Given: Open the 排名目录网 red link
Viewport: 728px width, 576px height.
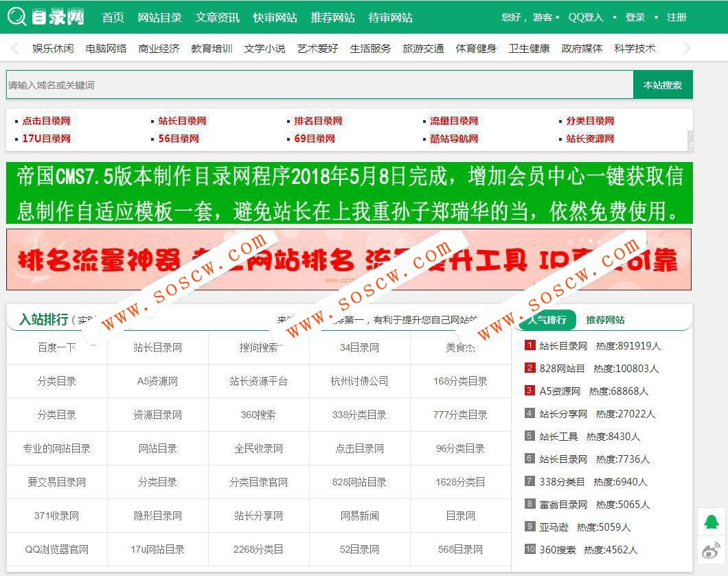Looking at the screenshot, I should (x=318, y=121).
